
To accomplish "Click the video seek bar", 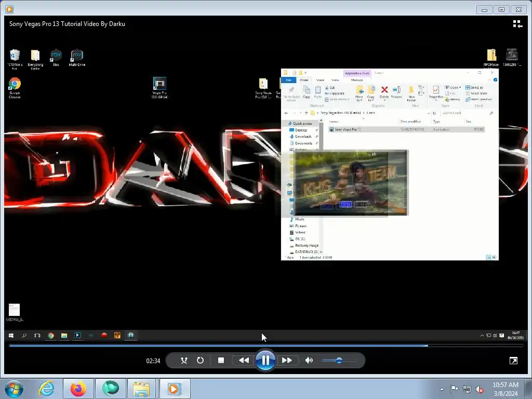I will [x=266, y=345].
